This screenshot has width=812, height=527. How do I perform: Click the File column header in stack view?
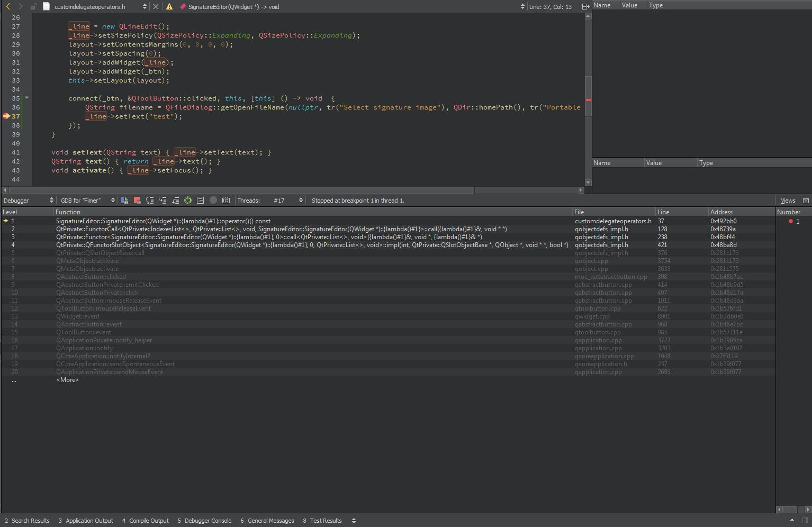[614, 212]
